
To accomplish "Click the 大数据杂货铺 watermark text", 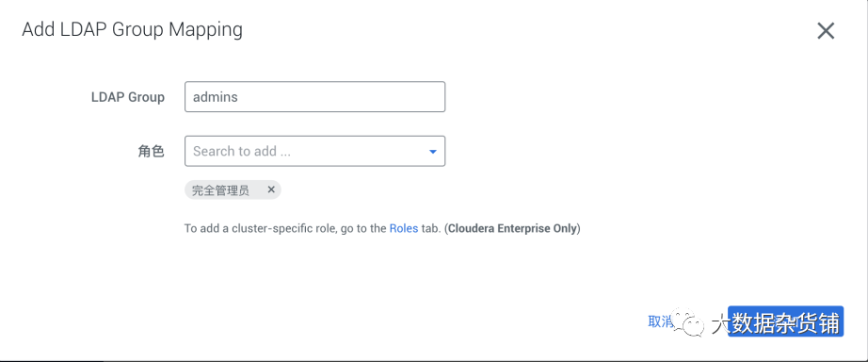I will [x=776, y=322].
